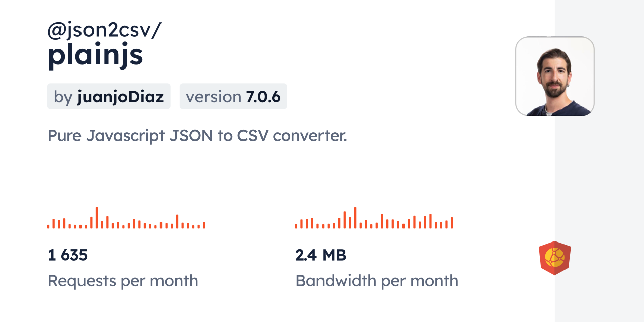Click the requests sparkline chart
Screen dimensions: 644x322
click(x=126, y=218)
